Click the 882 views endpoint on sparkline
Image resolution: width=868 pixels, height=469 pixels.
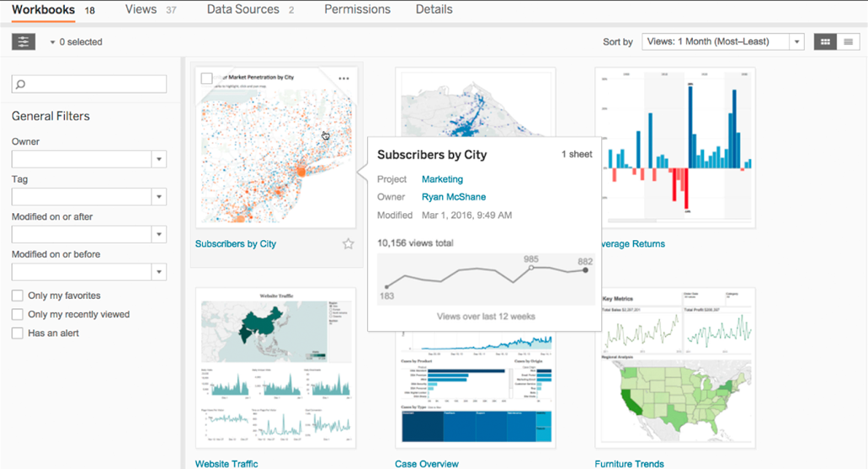click(x=585, y=270)
